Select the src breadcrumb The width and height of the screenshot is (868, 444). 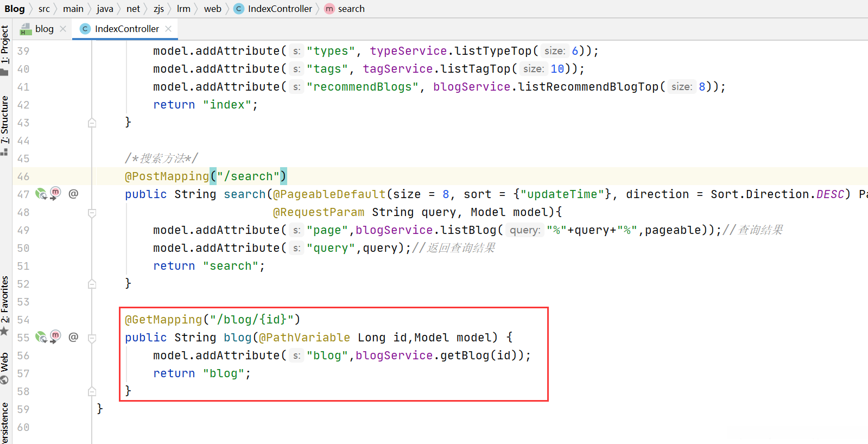coord(44,9)
